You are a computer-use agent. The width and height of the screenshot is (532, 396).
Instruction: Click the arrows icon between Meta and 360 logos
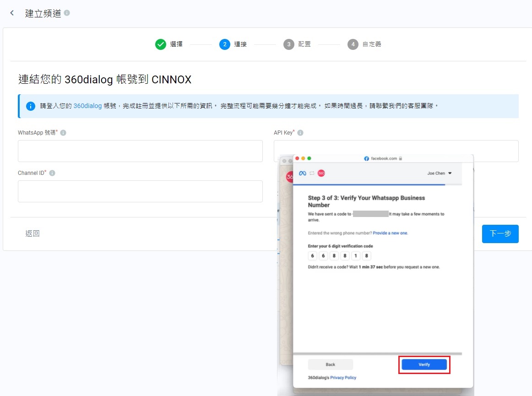[x=312, y=173]
